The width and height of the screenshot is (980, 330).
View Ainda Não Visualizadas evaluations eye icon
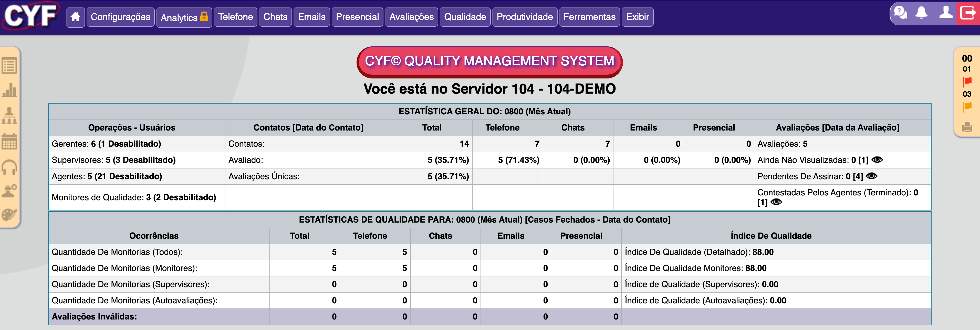coord(877,160)
